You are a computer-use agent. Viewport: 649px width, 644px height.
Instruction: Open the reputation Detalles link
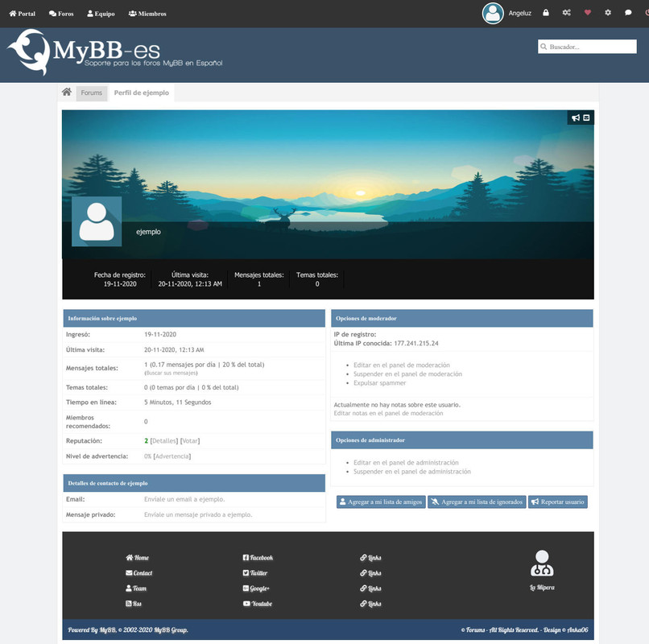click(x=164, y=441)
